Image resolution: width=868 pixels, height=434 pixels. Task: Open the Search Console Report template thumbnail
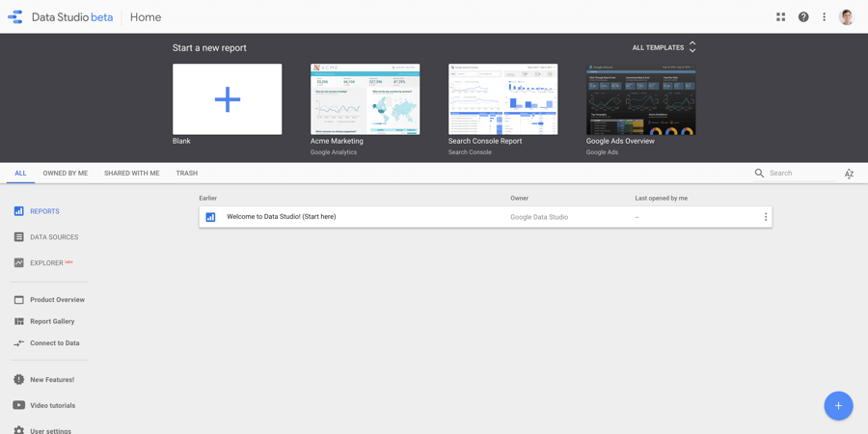(502, 99)
